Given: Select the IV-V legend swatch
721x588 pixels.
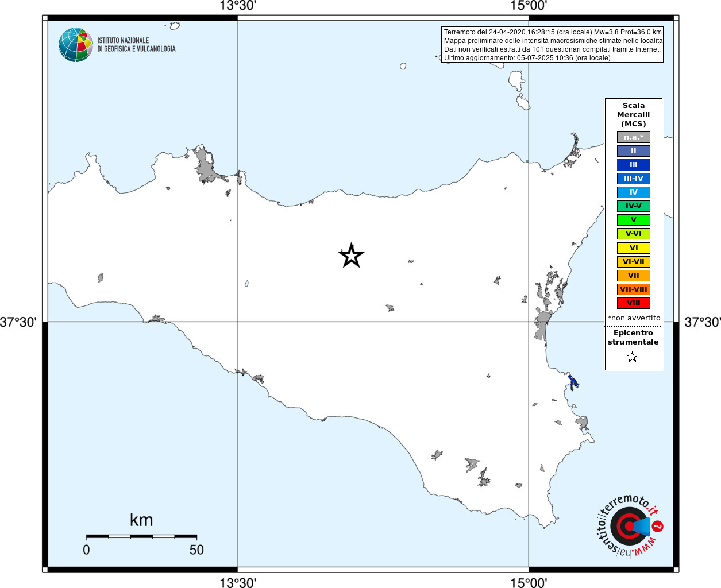Looking at the screenshot, I should coord(634,206).
